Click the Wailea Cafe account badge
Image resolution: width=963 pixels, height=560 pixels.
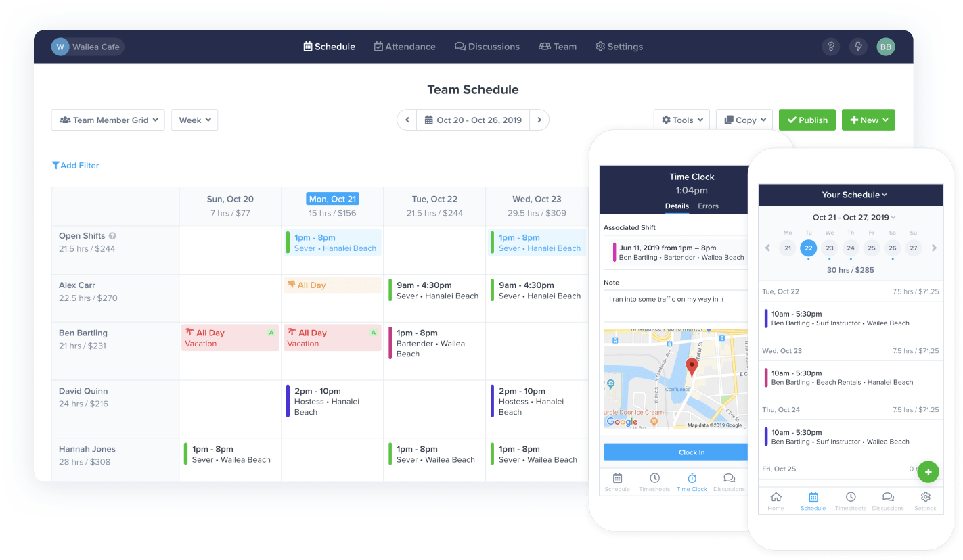(x=88, y=47)
